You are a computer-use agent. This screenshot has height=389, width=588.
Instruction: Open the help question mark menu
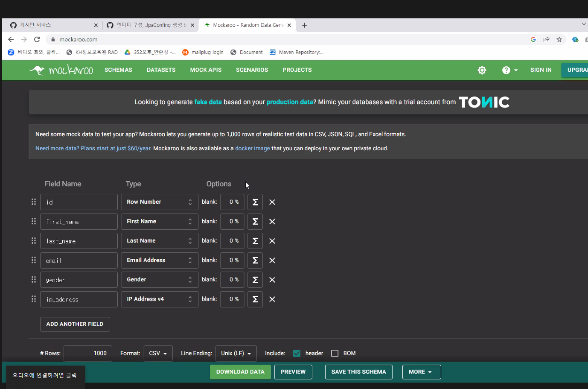pyautogui.click(x=509, y=70)
